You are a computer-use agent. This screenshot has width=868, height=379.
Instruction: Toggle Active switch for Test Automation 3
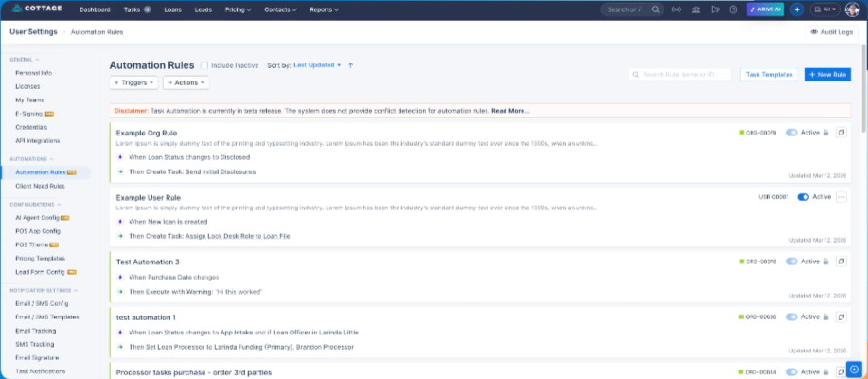click(x=791, y=261)
